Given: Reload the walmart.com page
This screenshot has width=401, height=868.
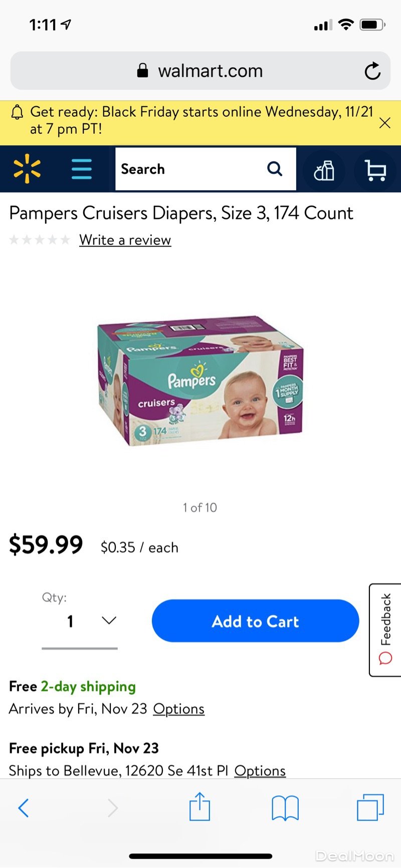Looking at the screenshot, I should click(372, 71).
